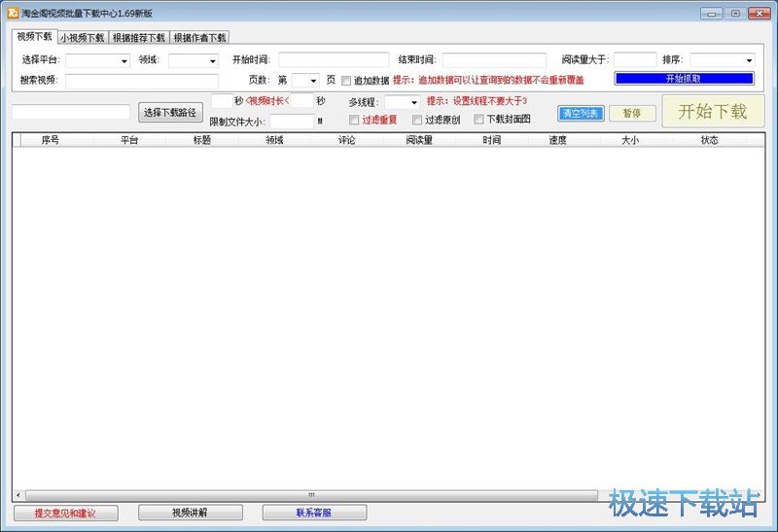Close the window with the red X
Viewport: 778px width, 532px height.
point(760,14)
